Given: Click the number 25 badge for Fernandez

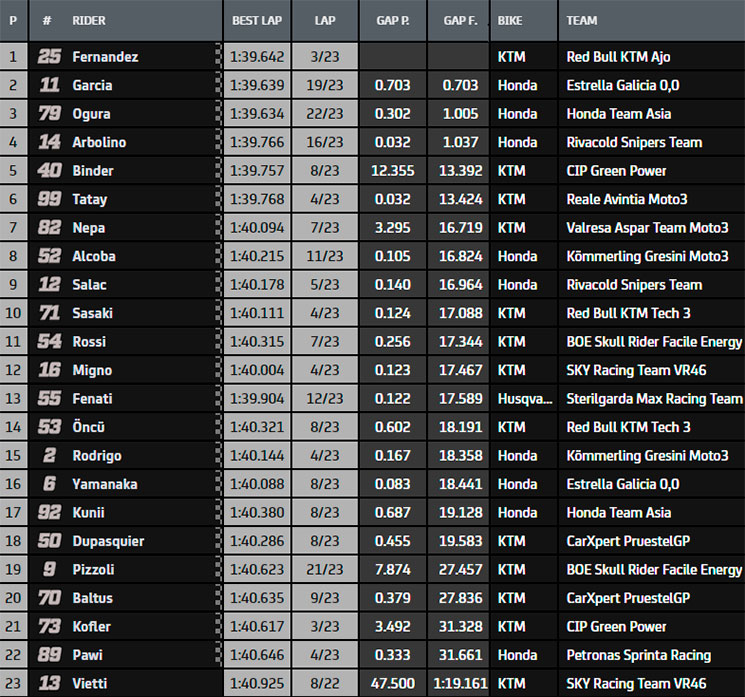Looking at the screenshot, I should [x=49, y=57].
